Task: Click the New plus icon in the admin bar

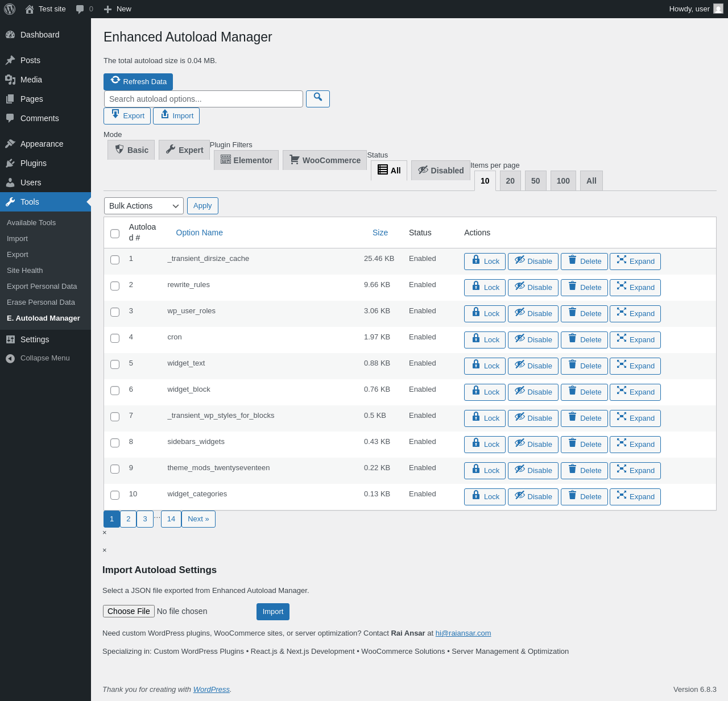Action: 107,9
